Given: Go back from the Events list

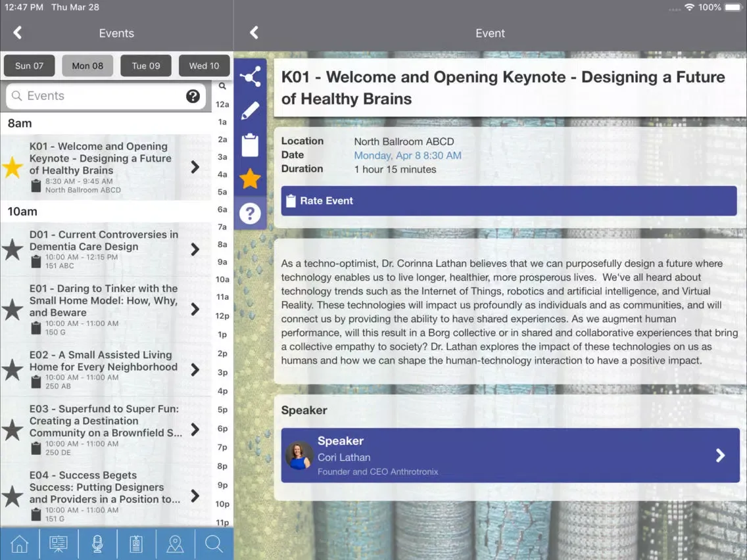Looking at the screenshot, I should 18,33.
